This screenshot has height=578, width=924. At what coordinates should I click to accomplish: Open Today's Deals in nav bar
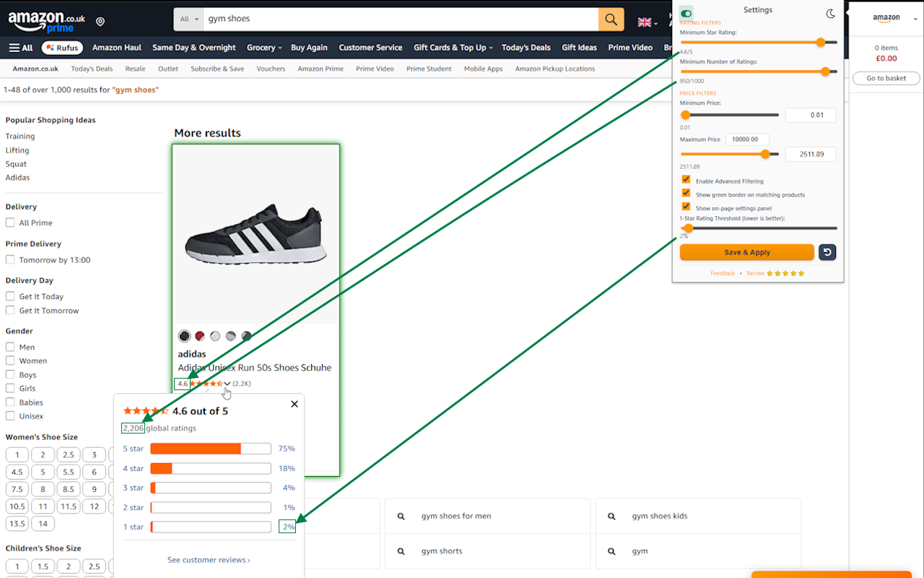click(x=526, y=48)
